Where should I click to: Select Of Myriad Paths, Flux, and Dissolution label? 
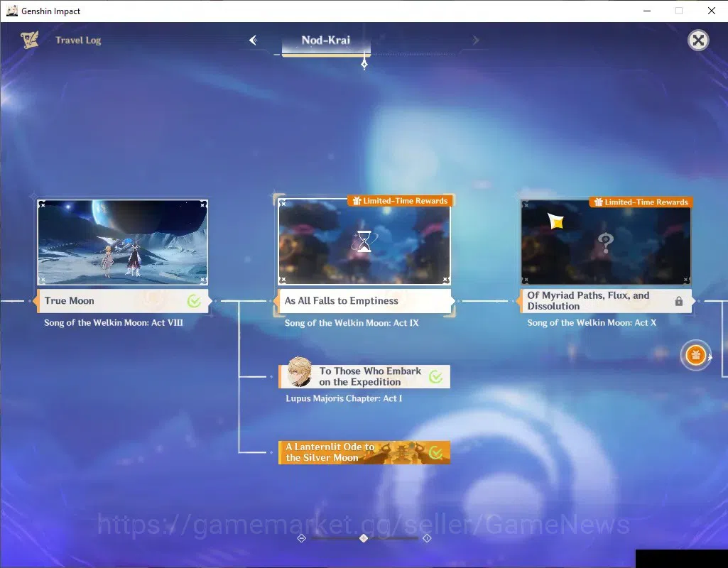tap(605, 301)
